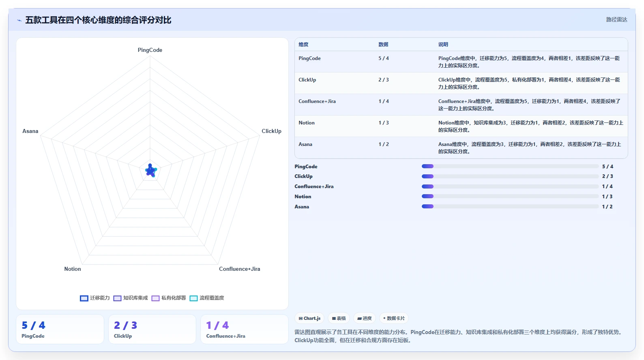
Task: Click the ClickUp axis label on the radar chart
Action: (x=271, y=131)
